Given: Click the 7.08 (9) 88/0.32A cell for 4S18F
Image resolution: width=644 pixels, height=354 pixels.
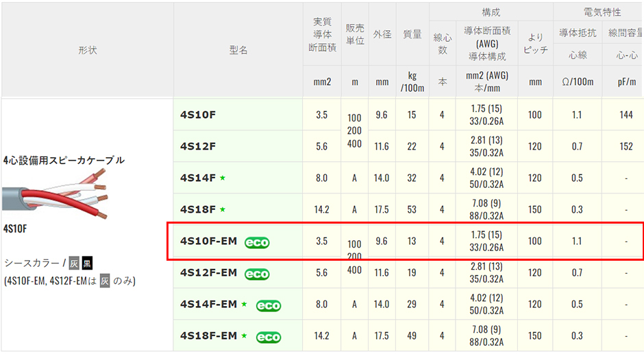Looking at the screenshot, I should pos(486,209).
